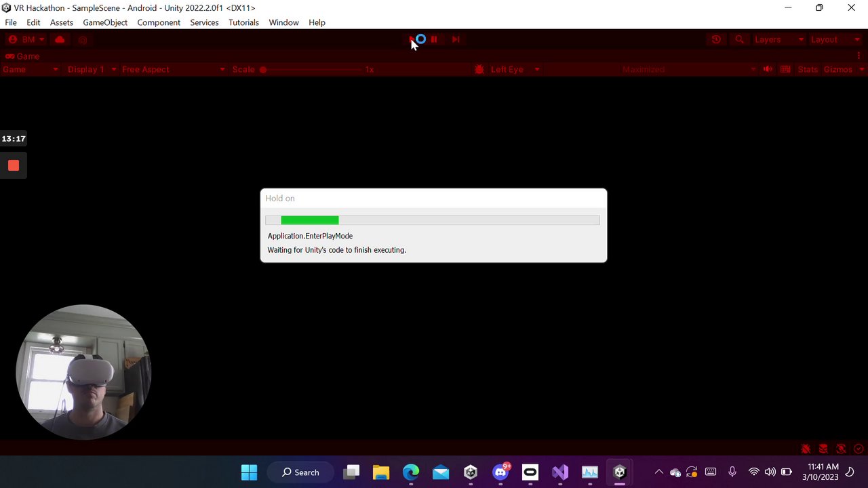Screen dimensions: 868x488
Task: Open the Window menu
Action: [283, 22]
